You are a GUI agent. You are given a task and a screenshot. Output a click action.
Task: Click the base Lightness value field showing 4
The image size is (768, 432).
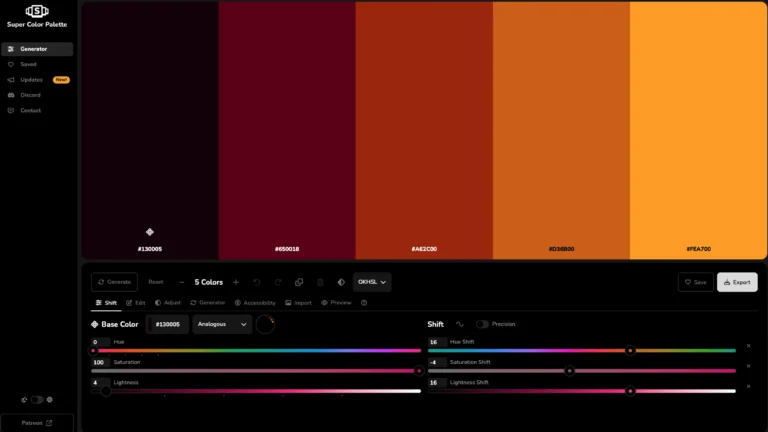(100, 383)
